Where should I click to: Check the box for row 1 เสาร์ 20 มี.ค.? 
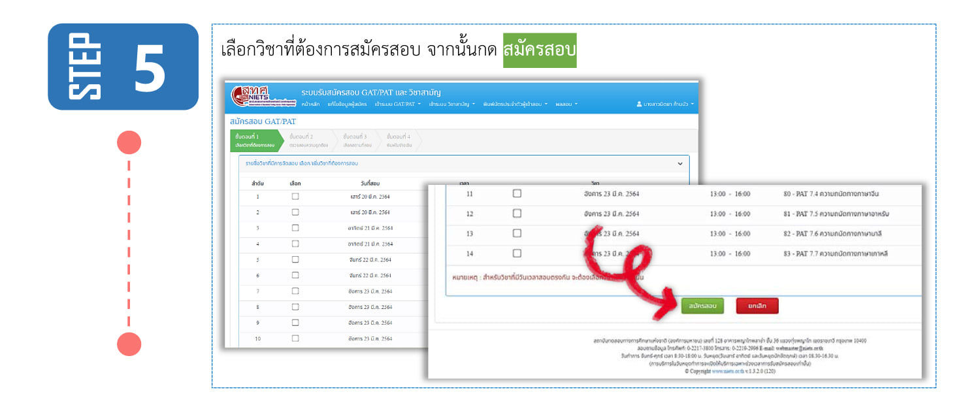click(x=295, y=196)
